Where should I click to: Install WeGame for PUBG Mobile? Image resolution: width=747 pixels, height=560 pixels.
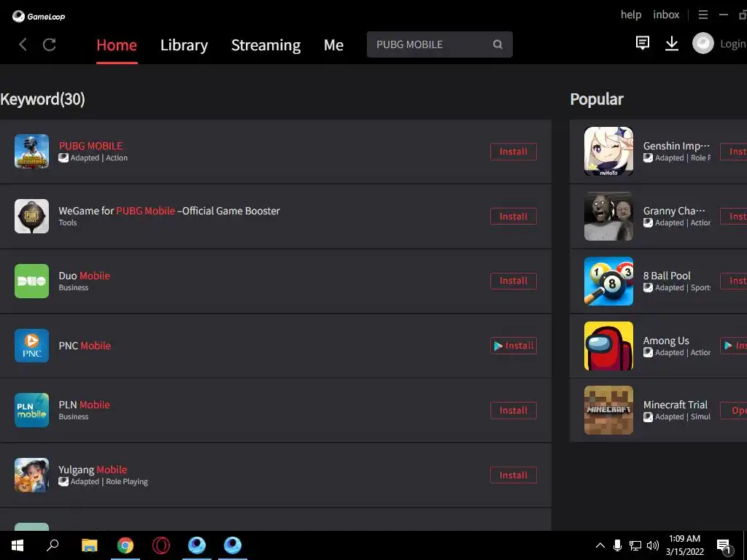pos(514,216)
